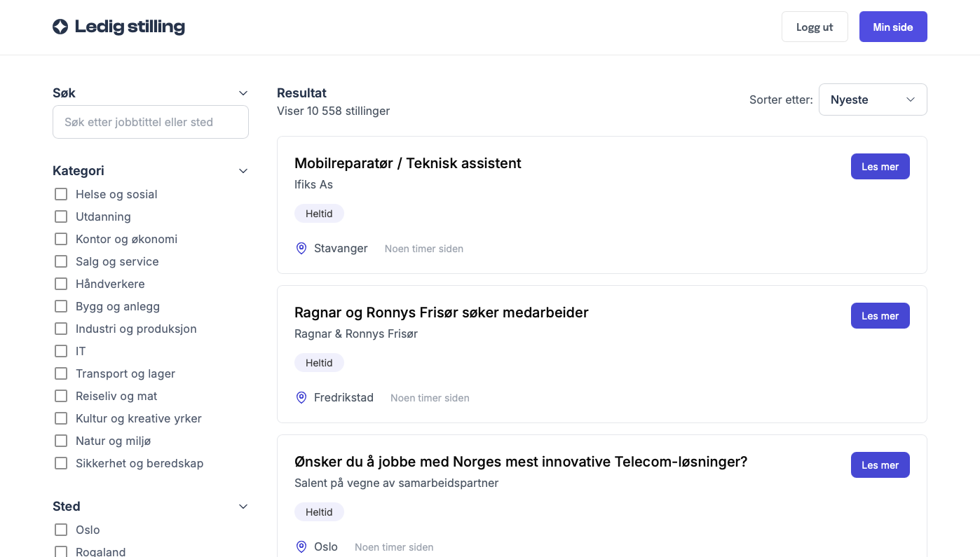980x557 pixels.
Task: Collapse the Kategori filter section
Action: (x=243, y=171)
